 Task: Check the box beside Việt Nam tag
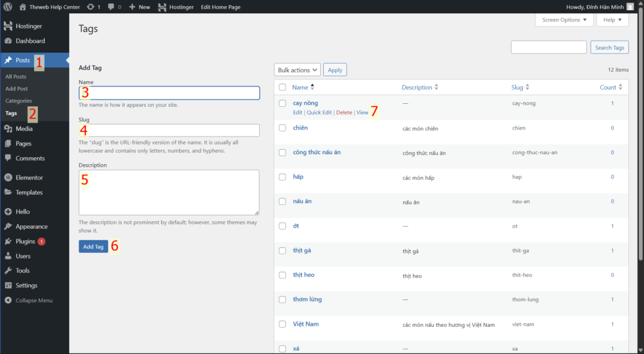tap(282, 324)
